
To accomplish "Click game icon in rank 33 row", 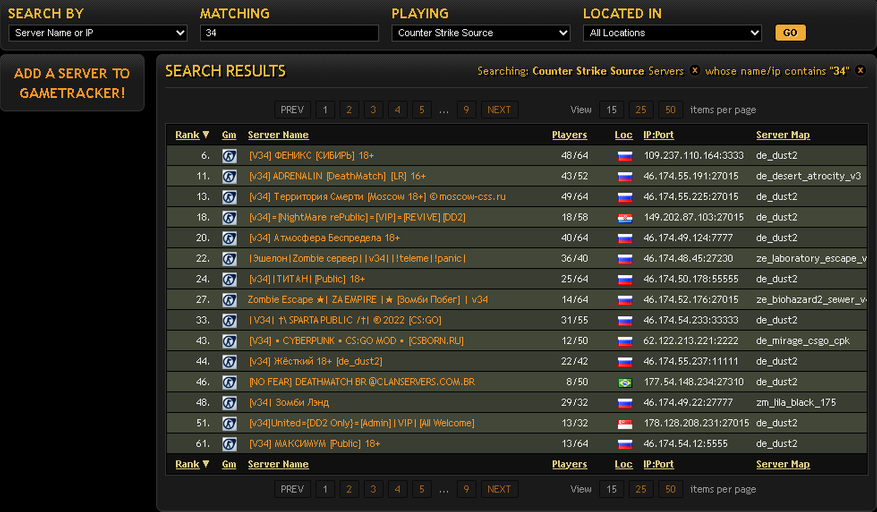I will (229, 321).
